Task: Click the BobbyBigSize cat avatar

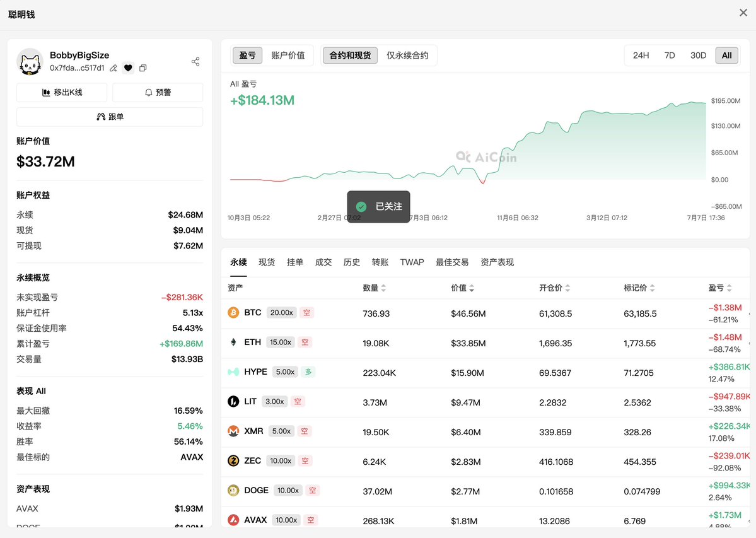Action: (30, 62)
